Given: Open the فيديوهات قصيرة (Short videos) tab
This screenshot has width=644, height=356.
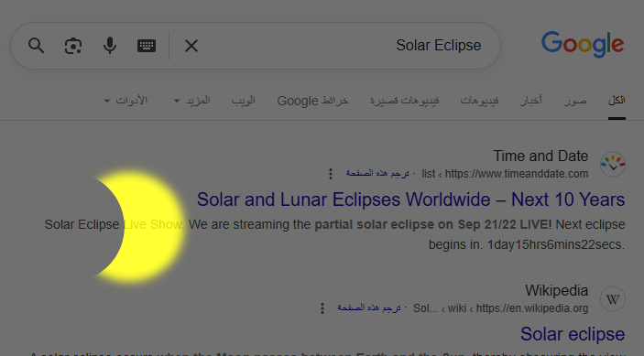Looking at the screenshot, I should (405, 101).
